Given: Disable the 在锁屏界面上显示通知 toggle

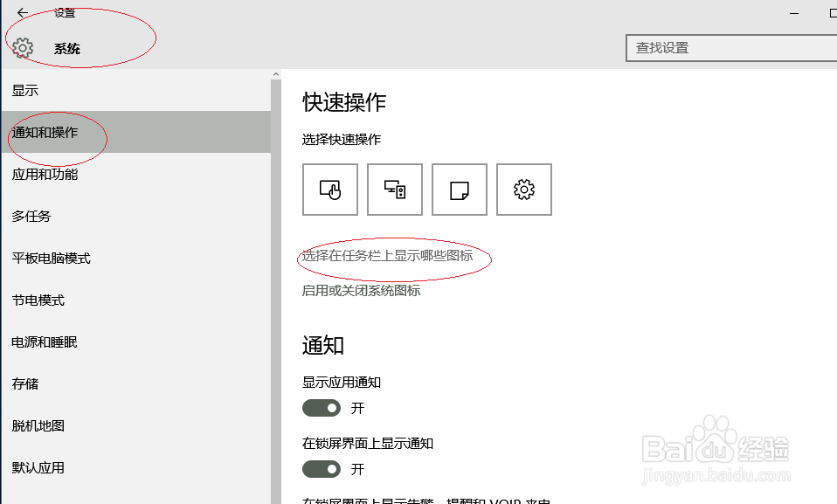Looking at the screenshot, I should pyautogui.click(x=321, y=469).
